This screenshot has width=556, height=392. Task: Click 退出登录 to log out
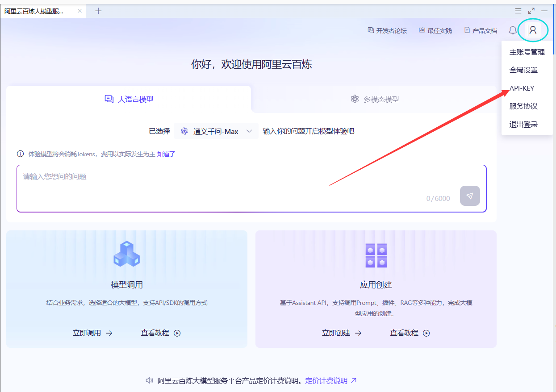(x=523, y=125)
